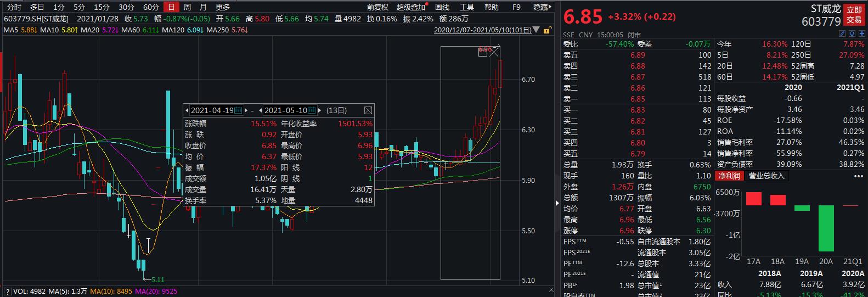Click the 卖五 ask price 6.89

point(638,55)
